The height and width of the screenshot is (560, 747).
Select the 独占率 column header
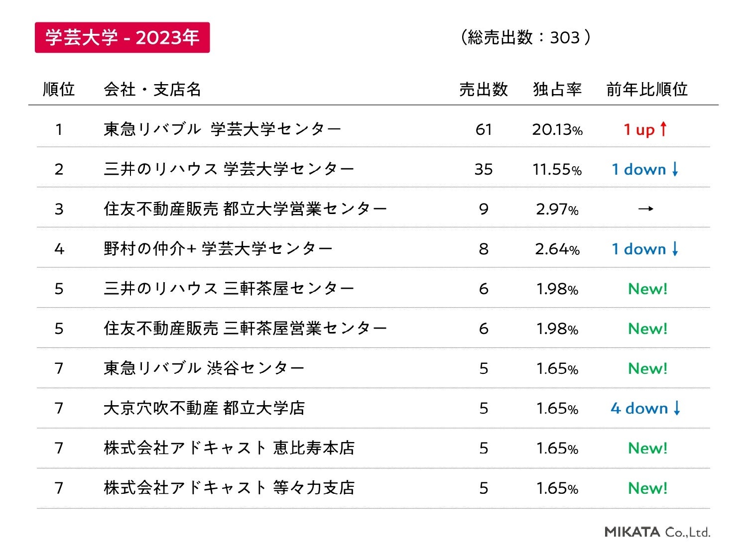[x=557, y=90]
